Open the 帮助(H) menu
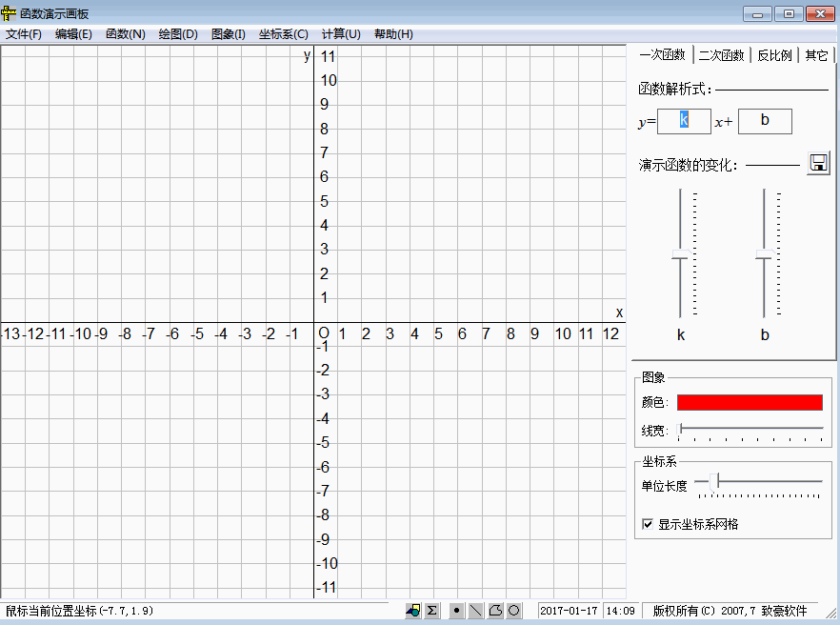Screen dimensions: 840x625 (393, 34)
